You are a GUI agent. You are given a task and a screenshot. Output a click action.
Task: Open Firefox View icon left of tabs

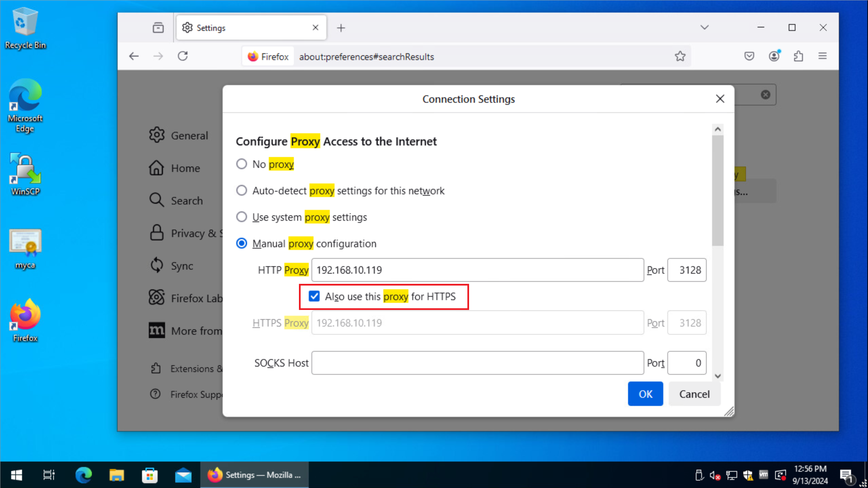pyautogui.click(x=158, y=28)
